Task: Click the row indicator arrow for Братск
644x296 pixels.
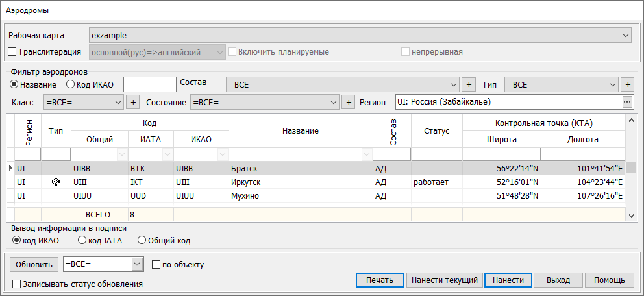Action: (x=10, y=169)
